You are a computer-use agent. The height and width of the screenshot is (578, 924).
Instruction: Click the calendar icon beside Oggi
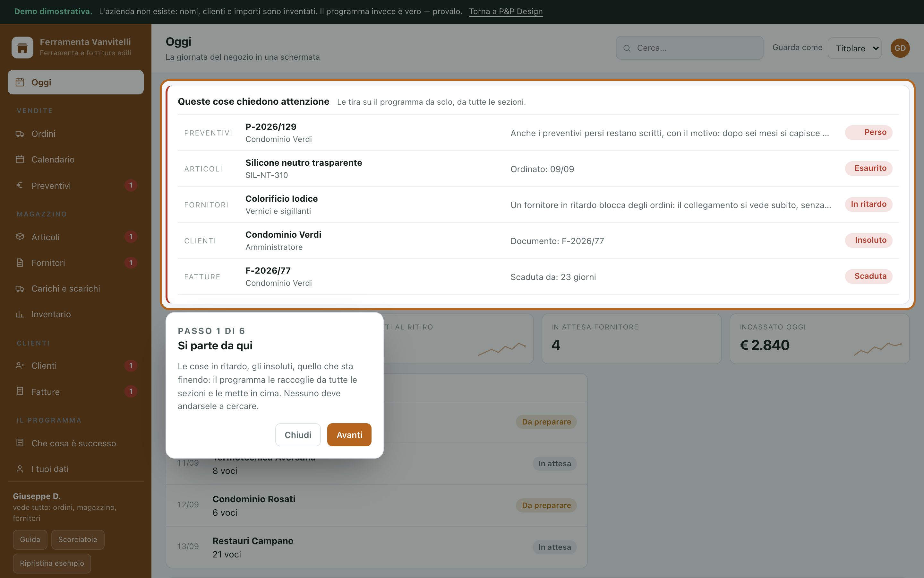(20, 82)
